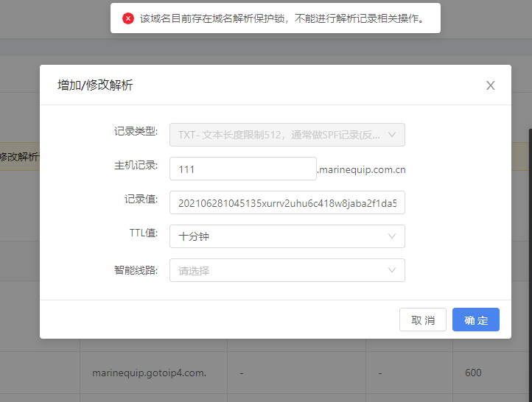Click the 取消 button
Image resolution: width=532 pixels, height=402 pixels.
point(423,320)
